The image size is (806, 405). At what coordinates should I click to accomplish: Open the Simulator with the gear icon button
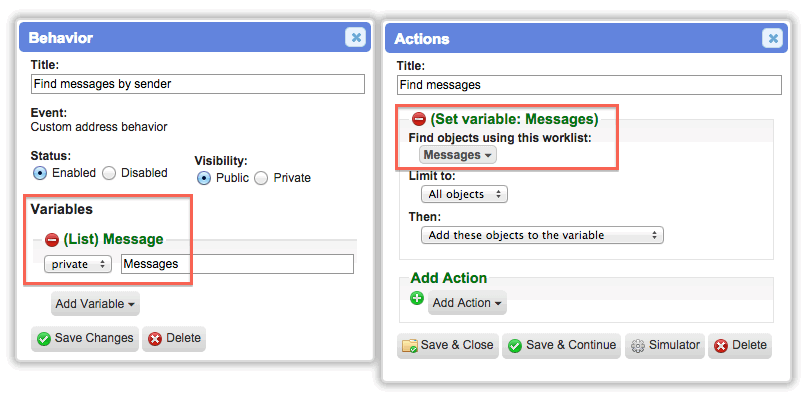pos(665,345)
